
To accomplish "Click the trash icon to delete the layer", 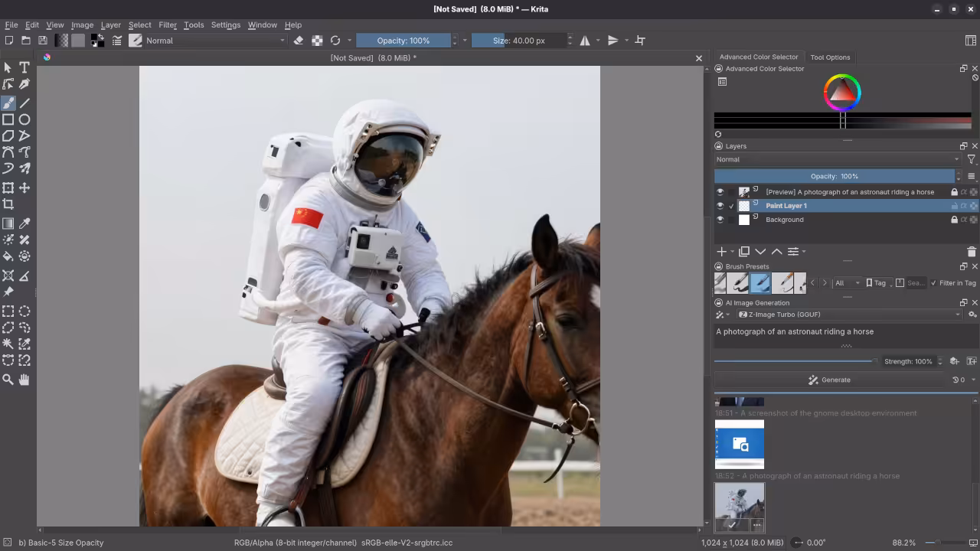I will [x=972, y=252].
